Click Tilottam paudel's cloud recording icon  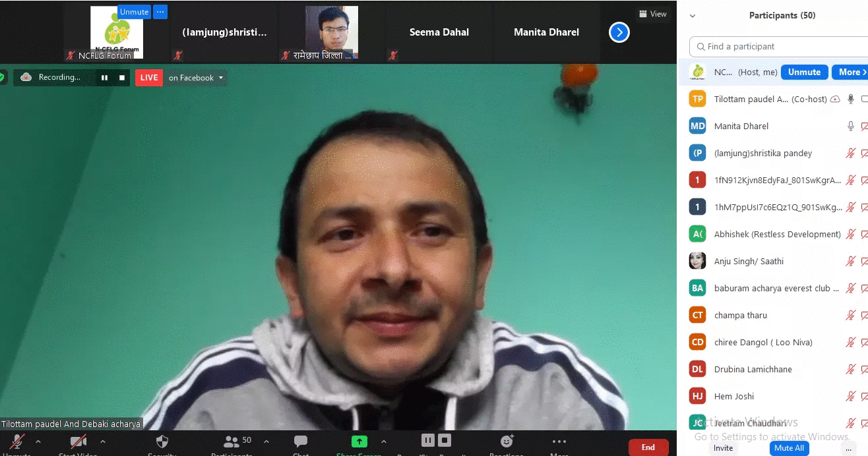[835, 99]
